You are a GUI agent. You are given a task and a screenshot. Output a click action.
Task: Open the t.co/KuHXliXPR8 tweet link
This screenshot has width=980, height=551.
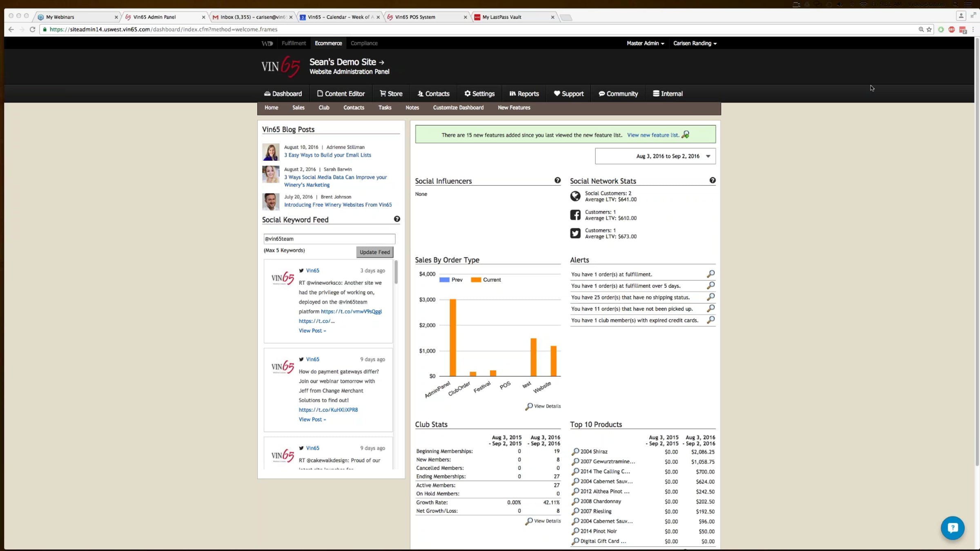pyautogui.click(x=328, y=410)
